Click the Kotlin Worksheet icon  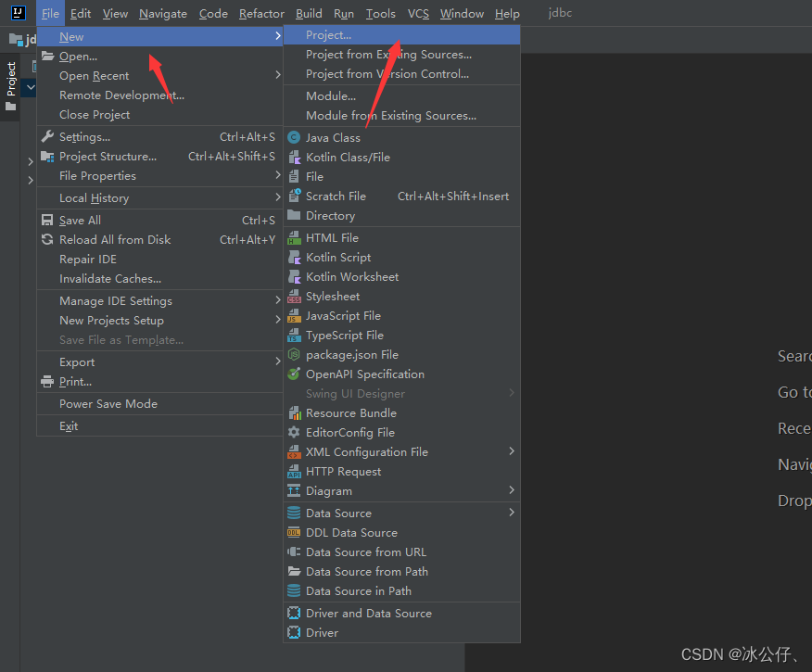coord(294,277)
